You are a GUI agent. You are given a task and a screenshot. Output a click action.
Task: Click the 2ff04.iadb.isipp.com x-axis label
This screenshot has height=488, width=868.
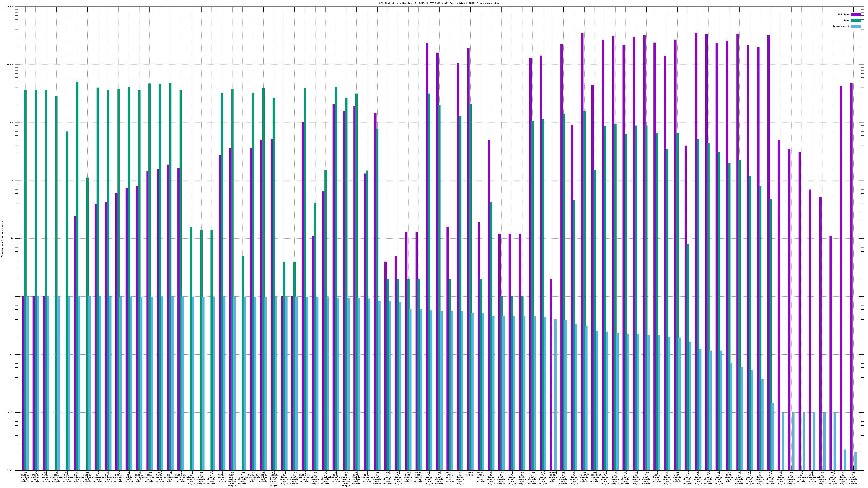click(x=408, y=477)
